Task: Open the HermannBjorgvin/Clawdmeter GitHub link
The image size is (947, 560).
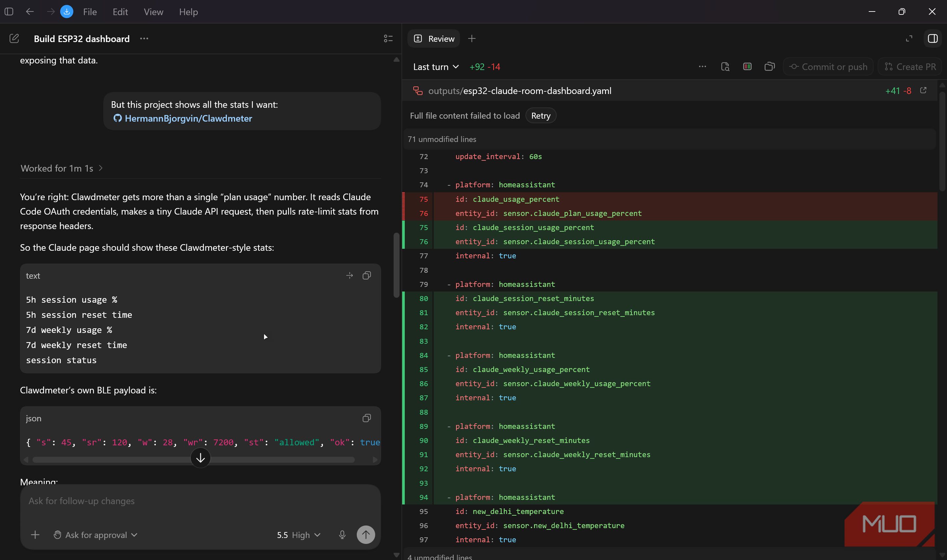Action: click(183, 118)
